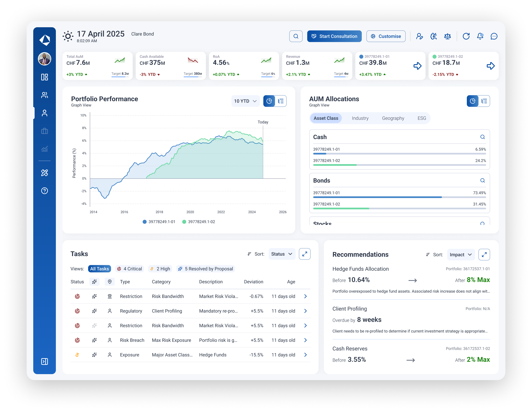
Task: Toggle Portfolio Performance to chart view
Action: click(269, 101)
